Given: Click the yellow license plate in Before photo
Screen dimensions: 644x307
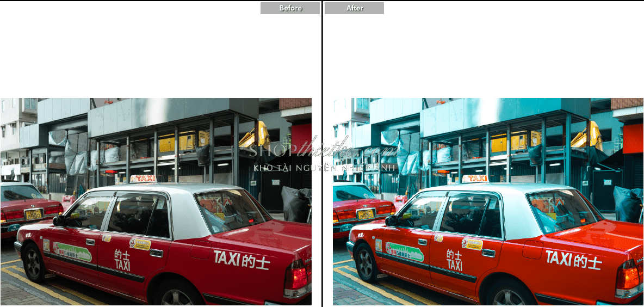Looking at the screenshot, I should (33, 214).
